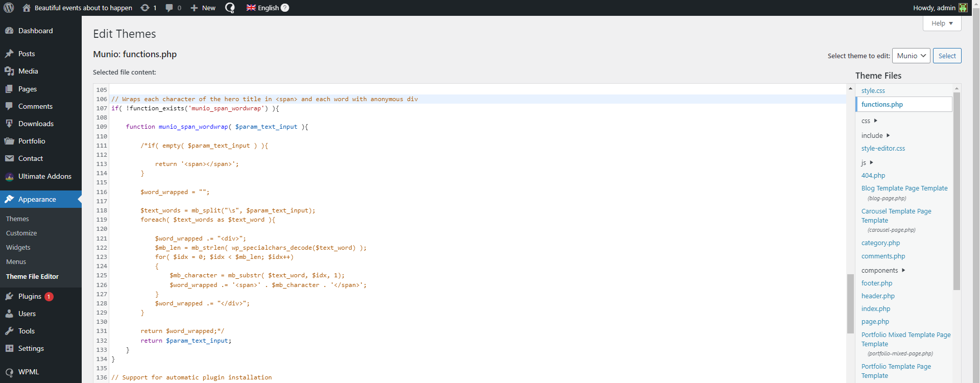Expand the js folder in Theme Files

coord(867,162)
